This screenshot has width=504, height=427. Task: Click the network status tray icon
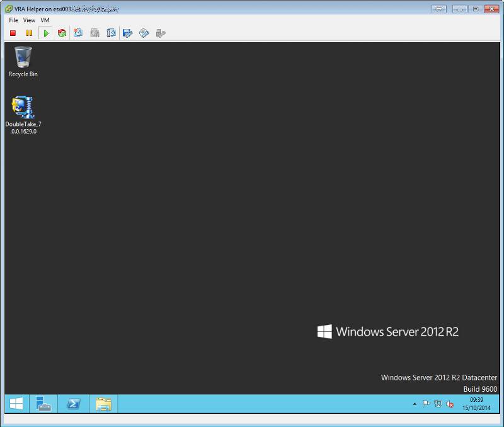(438, 404)
